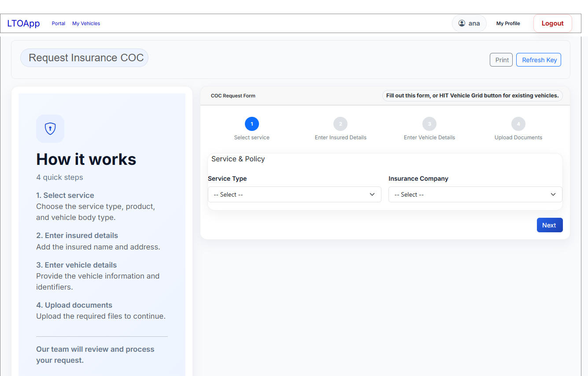The height and width of the screenshot is (376, 588).
Task: Click the Print button
Action: [501, 60]
